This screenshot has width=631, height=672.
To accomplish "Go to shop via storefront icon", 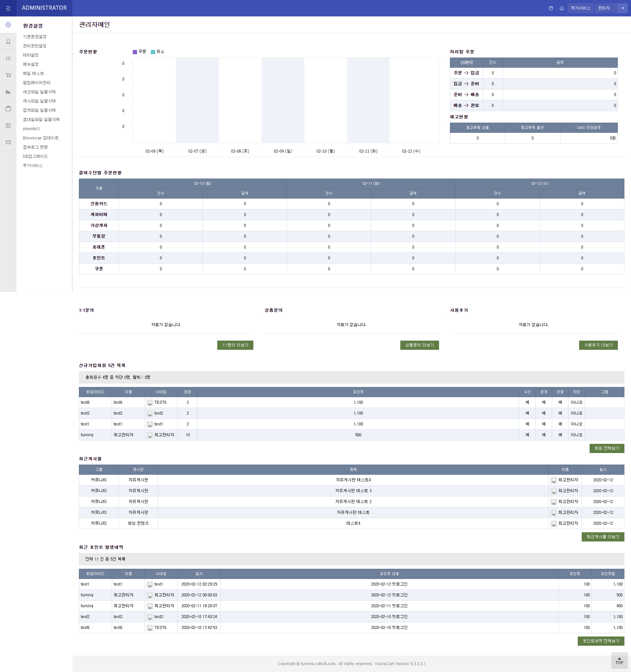I will [551, 8].
